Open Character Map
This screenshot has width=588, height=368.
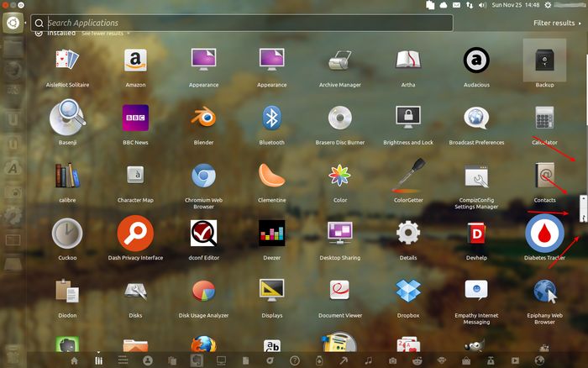pos(135,175)
